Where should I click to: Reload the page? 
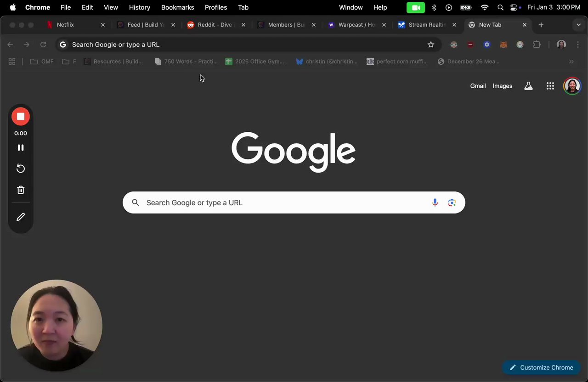(43, 45)
